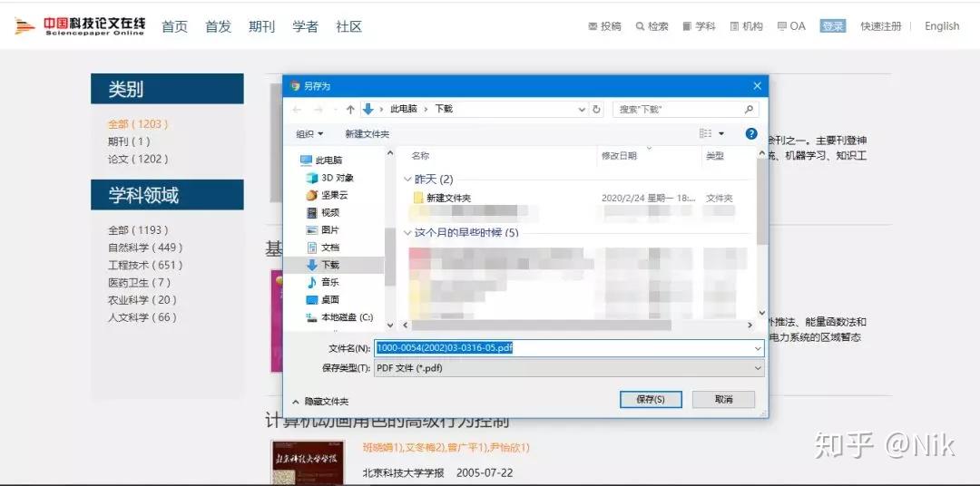Viewport: 980px width, 486px height.
Task: Click the 保存(S) button
Action: pyautogui.click(x=650, y=399)
